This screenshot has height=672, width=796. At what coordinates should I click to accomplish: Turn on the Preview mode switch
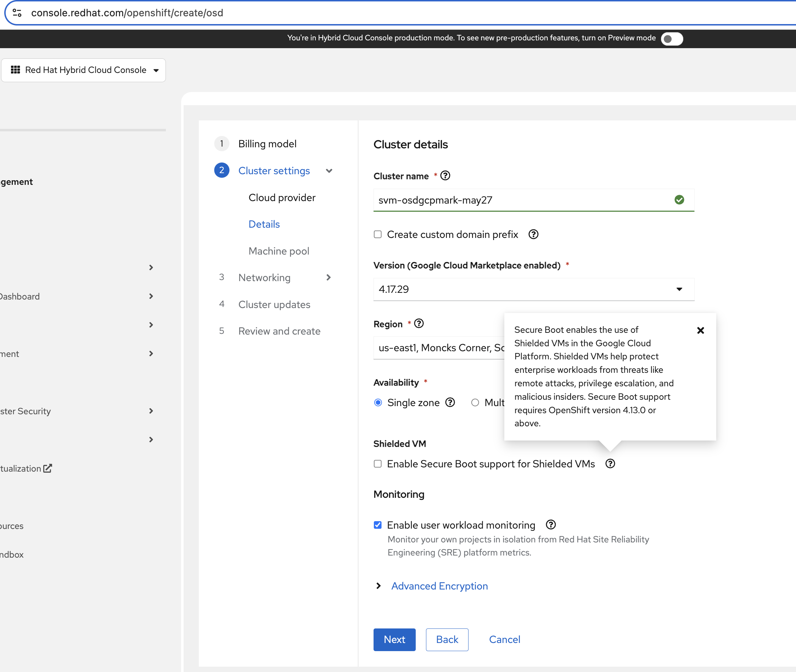[x=672, y=39]
